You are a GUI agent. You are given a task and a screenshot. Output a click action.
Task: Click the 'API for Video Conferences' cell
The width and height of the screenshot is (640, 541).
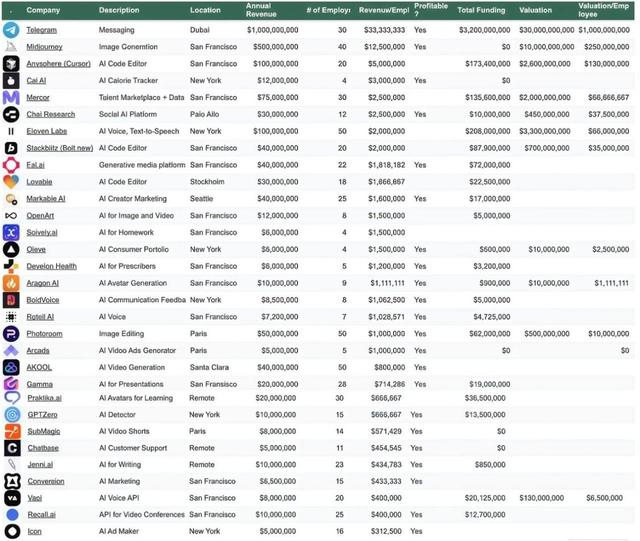142,515
